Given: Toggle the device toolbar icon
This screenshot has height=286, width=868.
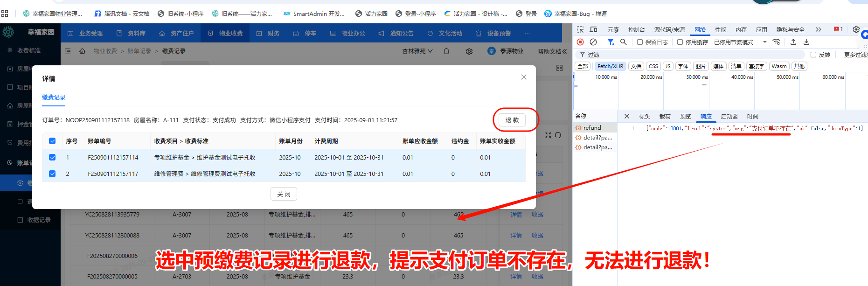Looking at the screenshot, I should click(x=593, y=29).
